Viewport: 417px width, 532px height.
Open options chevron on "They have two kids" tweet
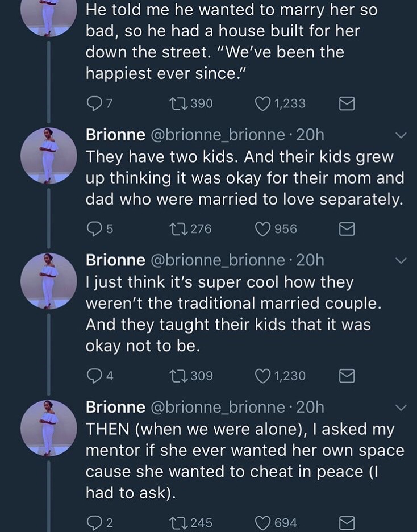pyautogui.click(x=401, y=135)
